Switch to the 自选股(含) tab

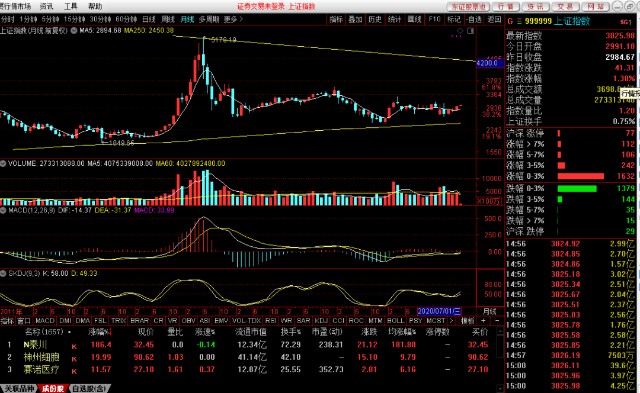coord(88,389)
